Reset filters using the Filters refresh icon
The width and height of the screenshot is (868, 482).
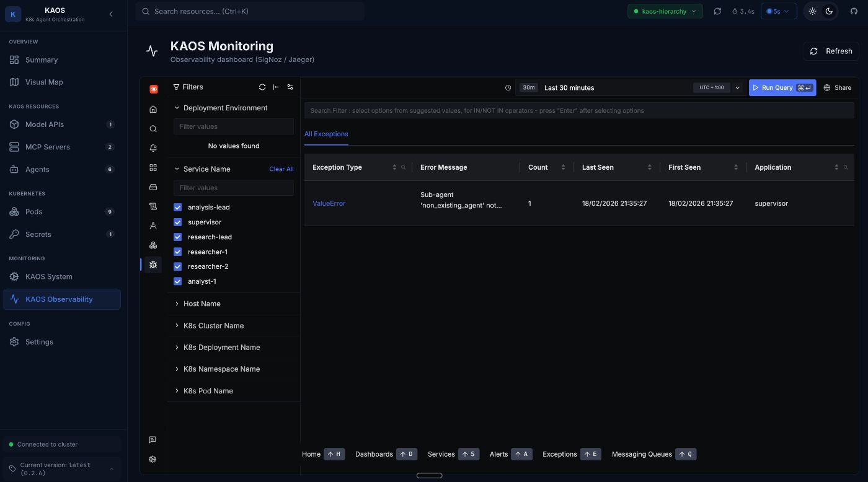click(x=262, y=87)
